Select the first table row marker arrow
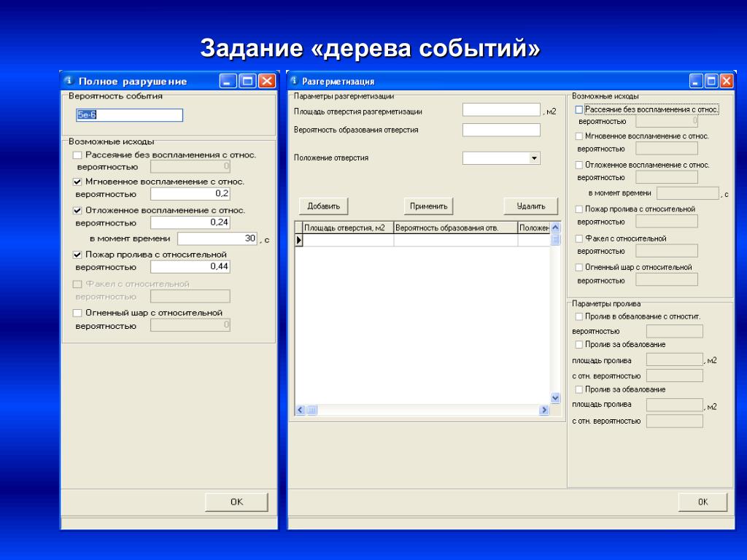This screenshot has height=560, width=747. 298,240
